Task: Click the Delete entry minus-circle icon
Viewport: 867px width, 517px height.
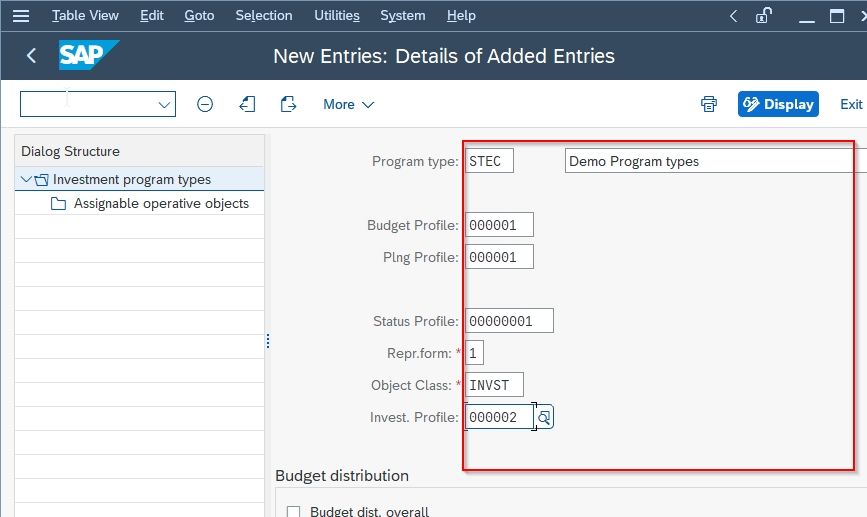Action: click(205, 104)
